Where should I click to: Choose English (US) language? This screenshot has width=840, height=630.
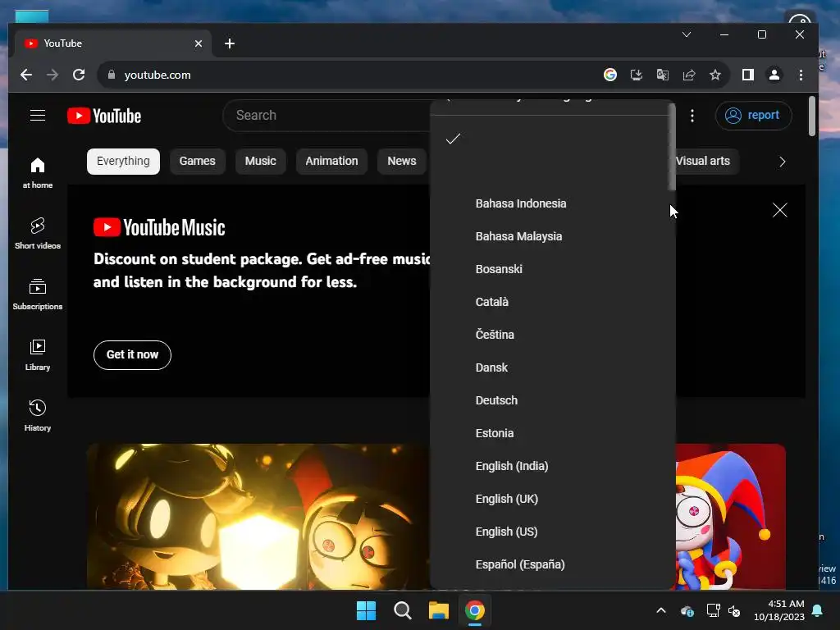coord(550,532)
